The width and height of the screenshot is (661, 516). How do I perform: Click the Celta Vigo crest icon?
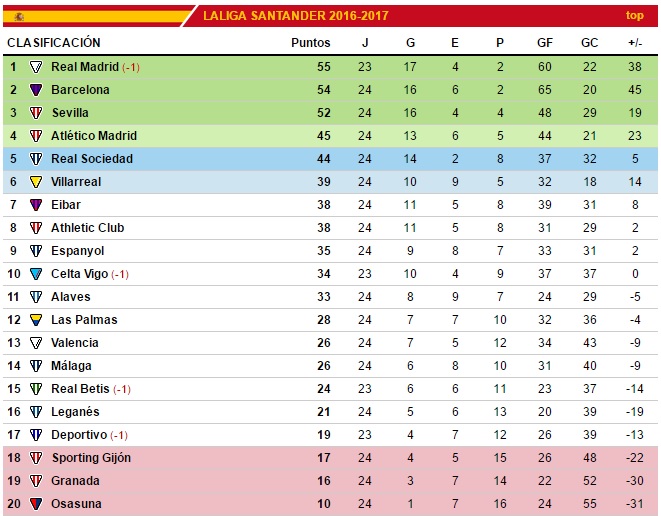click(x=36, y=274)
